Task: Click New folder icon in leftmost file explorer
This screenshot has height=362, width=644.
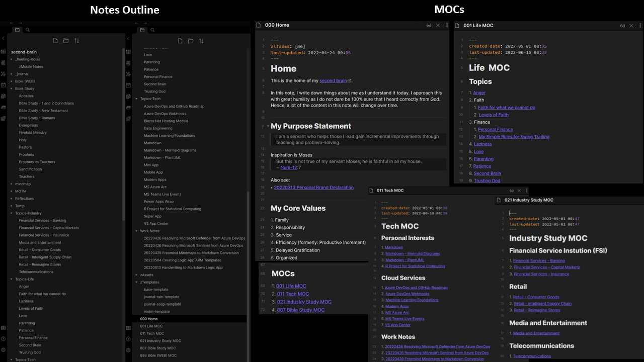Action: pyautogui.click(x=66, y=41)
